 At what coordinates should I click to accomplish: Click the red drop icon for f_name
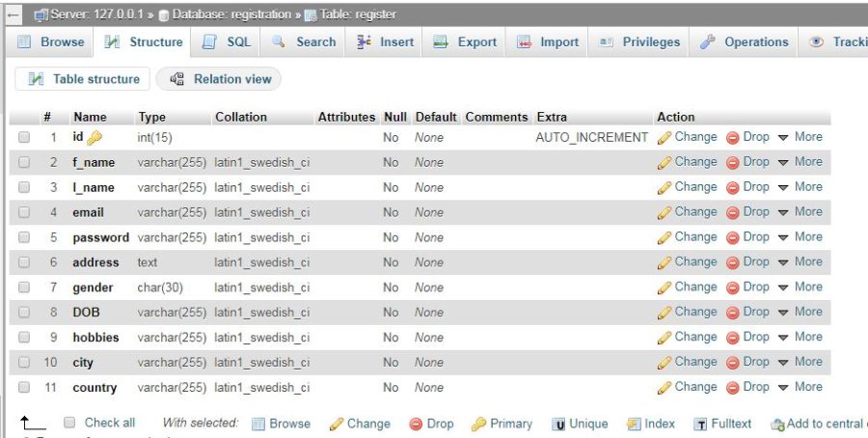[733, 163]
